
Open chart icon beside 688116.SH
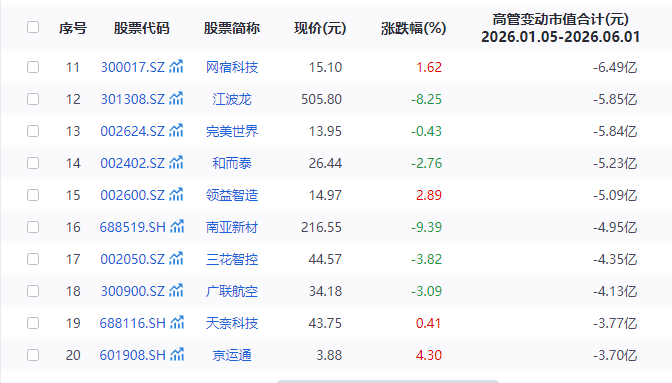177,323
